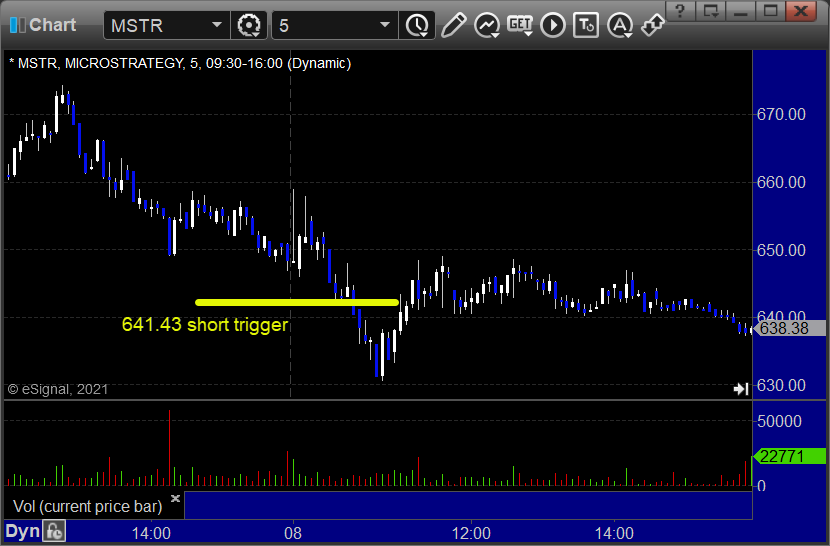The height and width of the screenshot is (546, 830).
Task: Click the chart title 'MSTR, MICROSTRATEGY' text
Action: [x=101, y=64]
